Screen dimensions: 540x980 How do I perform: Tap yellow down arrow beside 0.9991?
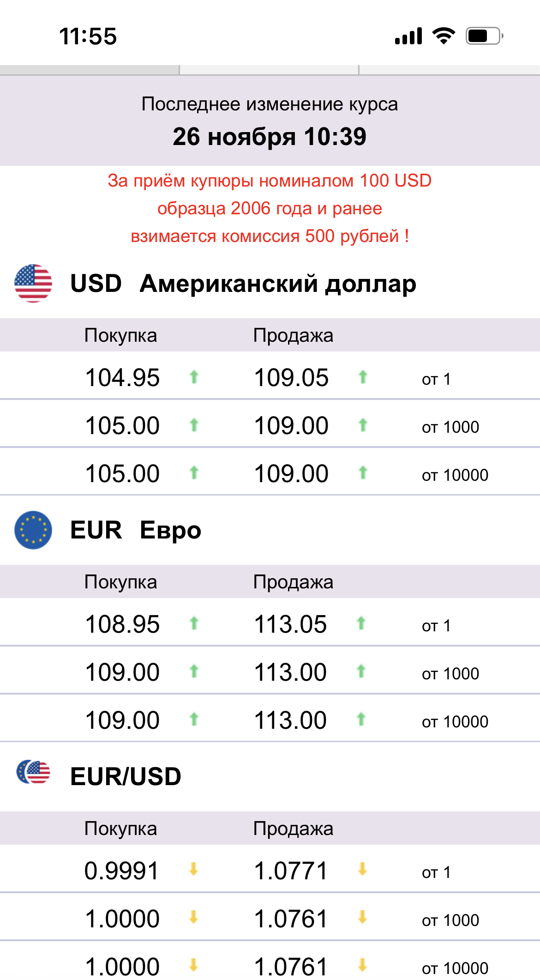click(x=194, y=870)
